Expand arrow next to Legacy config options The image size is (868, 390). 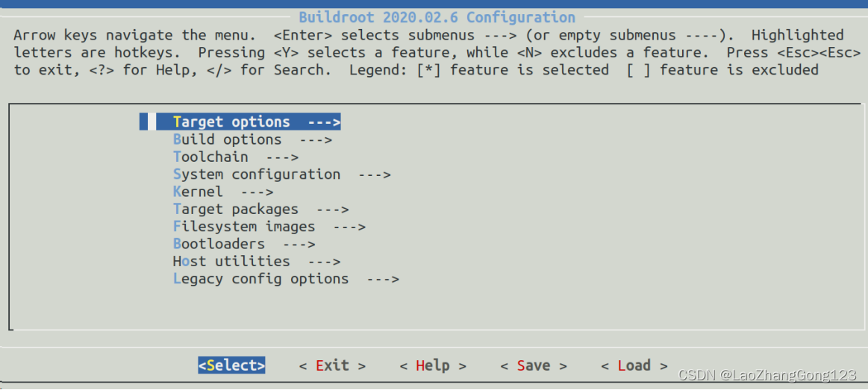tap(383, 279)
